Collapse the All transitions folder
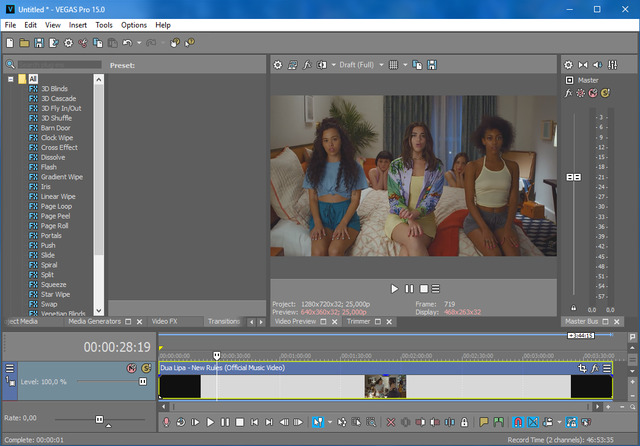 11,78
